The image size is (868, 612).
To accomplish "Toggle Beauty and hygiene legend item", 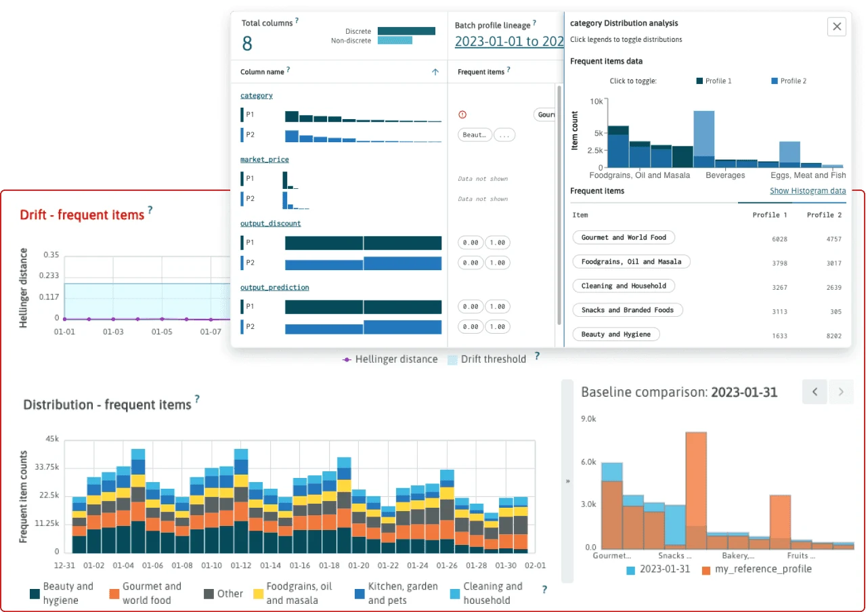I will (62, 593).
